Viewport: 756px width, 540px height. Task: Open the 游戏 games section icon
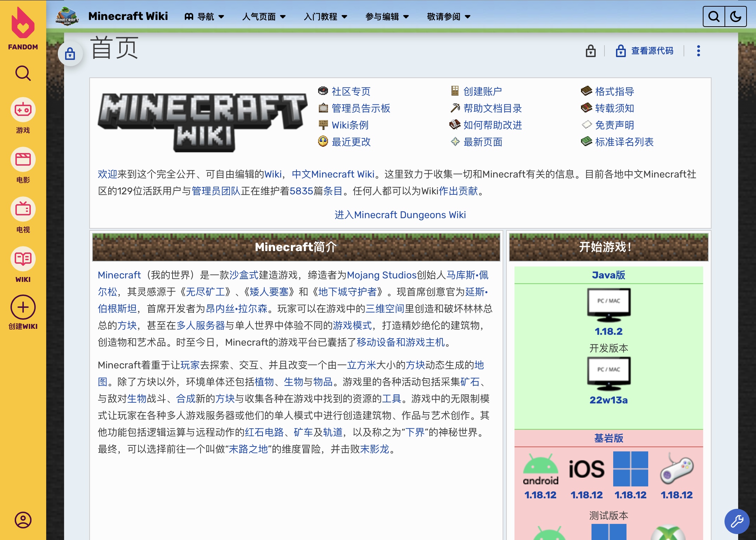coord(23,110)
